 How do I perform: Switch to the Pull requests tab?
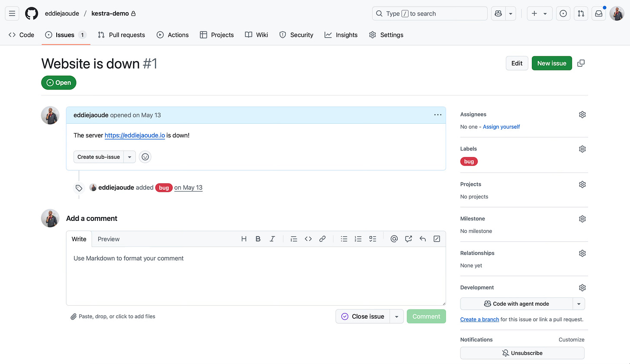pos(122,35)
